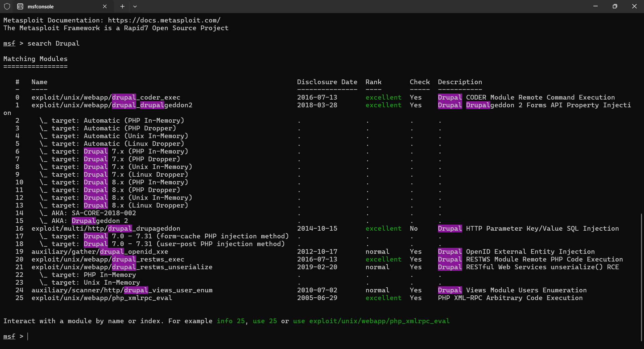Screen dimensions: 644x349
Task: Click the 'No' check value for drupal_drupageddon
Action: point(414,229)
